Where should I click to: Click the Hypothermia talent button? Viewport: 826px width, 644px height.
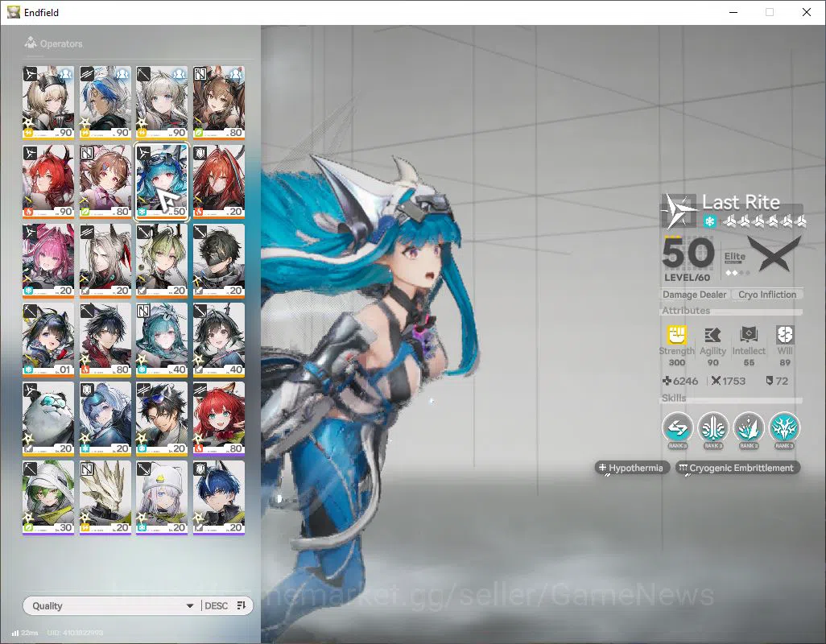632,468
